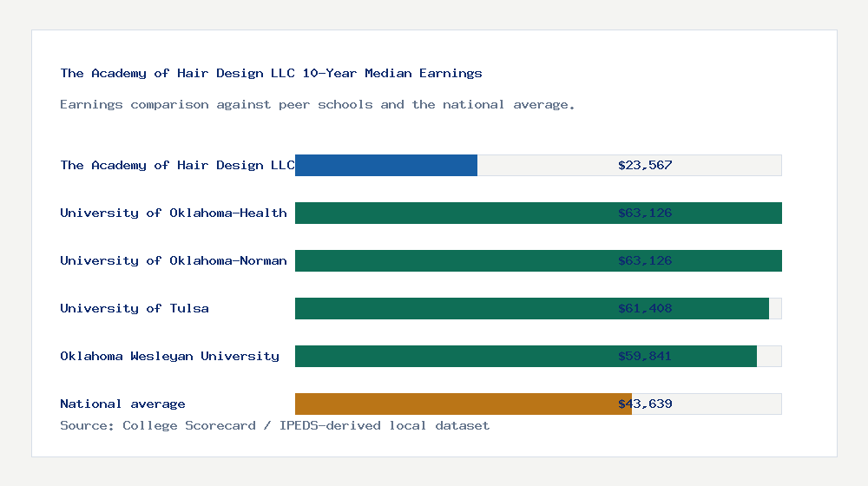
Task: Select 'University of Oklahoma-Norman' label
Action: 174,260
